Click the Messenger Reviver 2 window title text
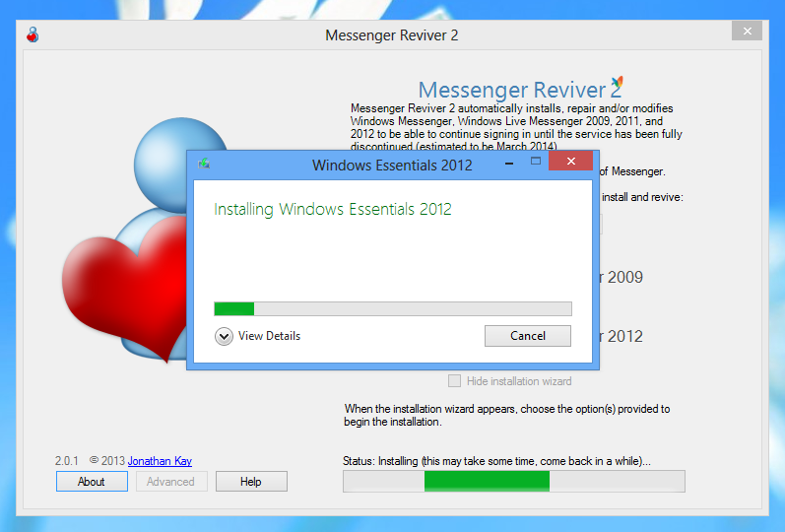 click(391, 35)
